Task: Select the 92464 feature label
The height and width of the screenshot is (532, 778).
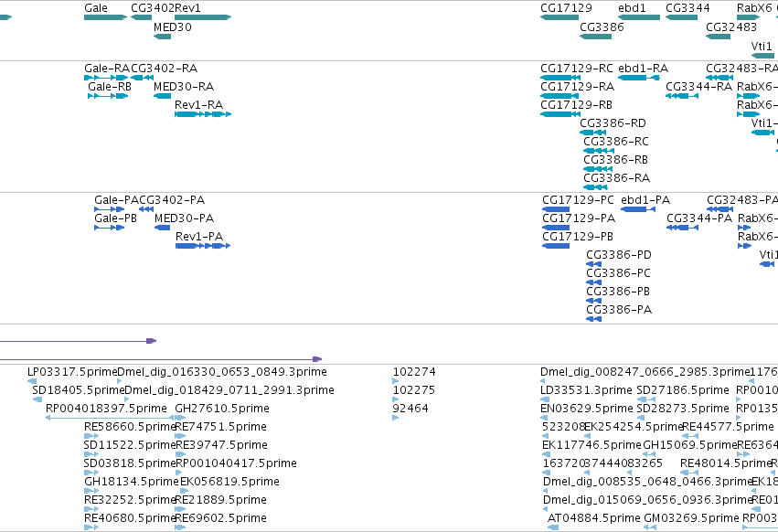Action: click(x=410, y=409)
